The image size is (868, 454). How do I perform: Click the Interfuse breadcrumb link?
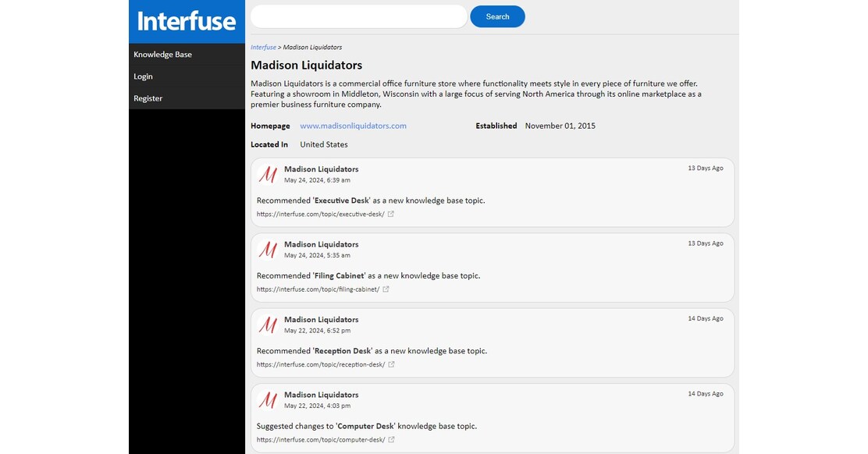pyautogui.click(x=263, y=47)
